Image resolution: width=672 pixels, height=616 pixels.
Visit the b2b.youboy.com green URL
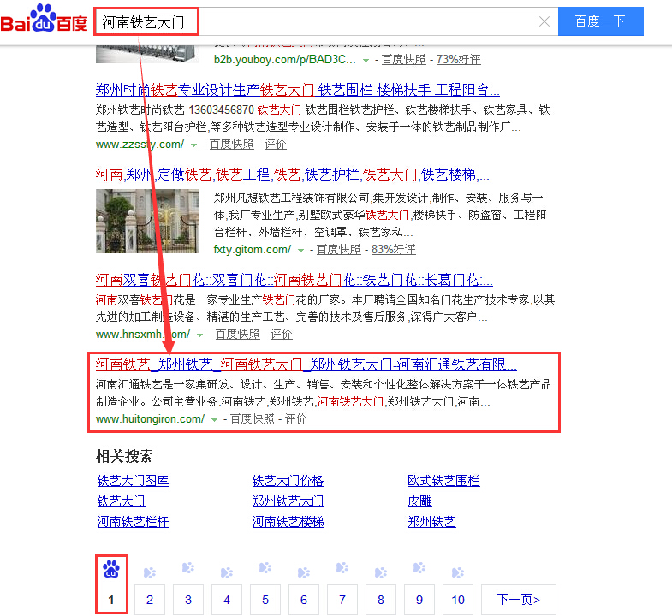click(x=284, y=60)
